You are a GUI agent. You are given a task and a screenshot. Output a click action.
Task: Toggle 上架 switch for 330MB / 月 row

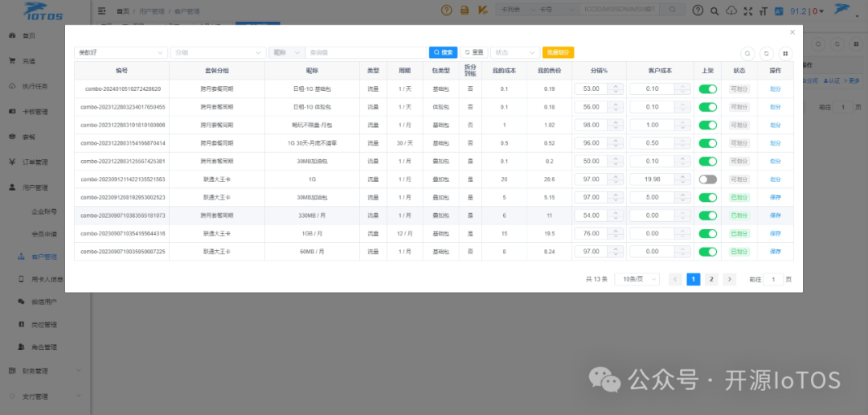(x=707, y=216)
